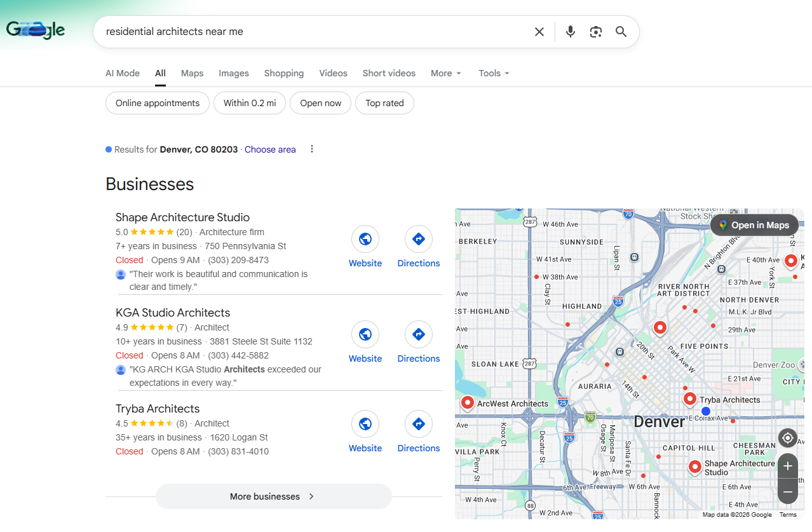Click the Choose area link

tap(270, 149)
